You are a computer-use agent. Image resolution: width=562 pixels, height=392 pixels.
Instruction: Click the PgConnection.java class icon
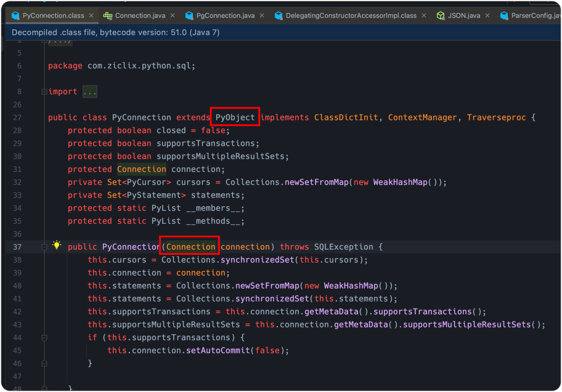[x=189, y=15]
